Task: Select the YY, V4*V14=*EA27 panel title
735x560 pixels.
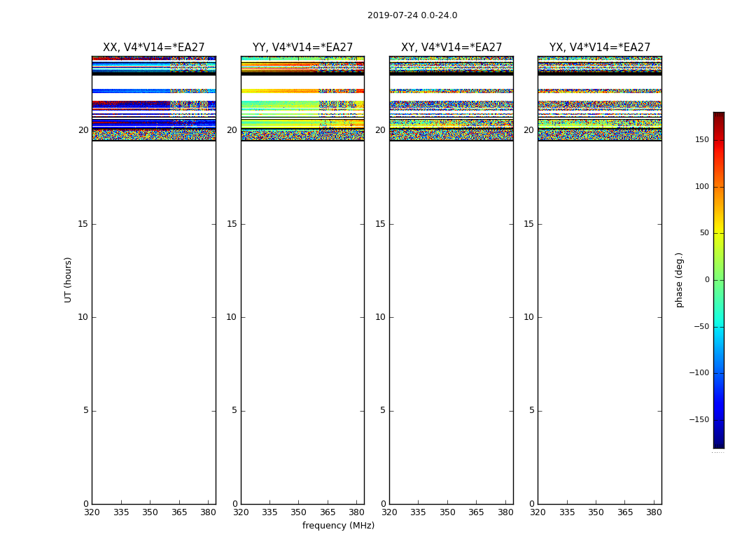Action: (302, 48)
